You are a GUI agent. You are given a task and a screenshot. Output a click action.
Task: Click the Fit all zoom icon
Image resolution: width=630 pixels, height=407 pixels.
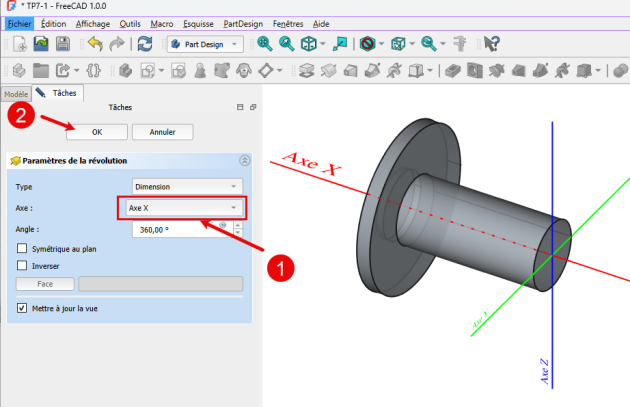(x=265, y=44)
